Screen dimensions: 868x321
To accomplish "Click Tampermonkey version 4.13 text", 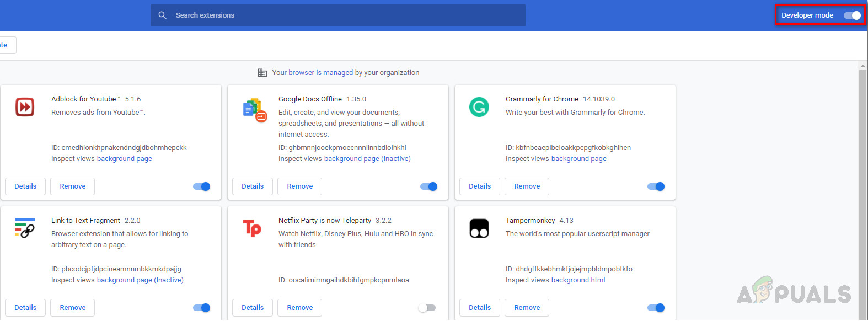I will [x=566, y=221].
